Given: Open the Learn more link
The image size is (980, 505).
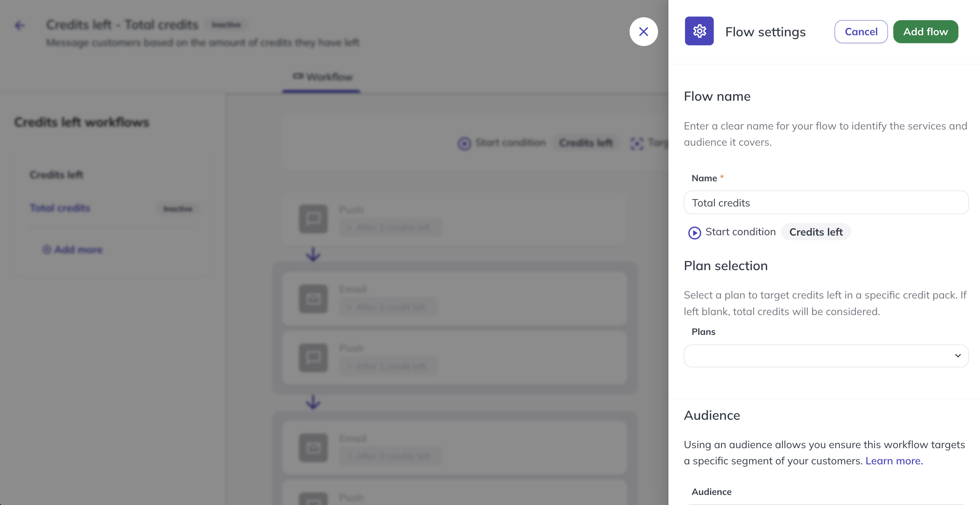Looking at the screenshot, I should click(894, 461).
